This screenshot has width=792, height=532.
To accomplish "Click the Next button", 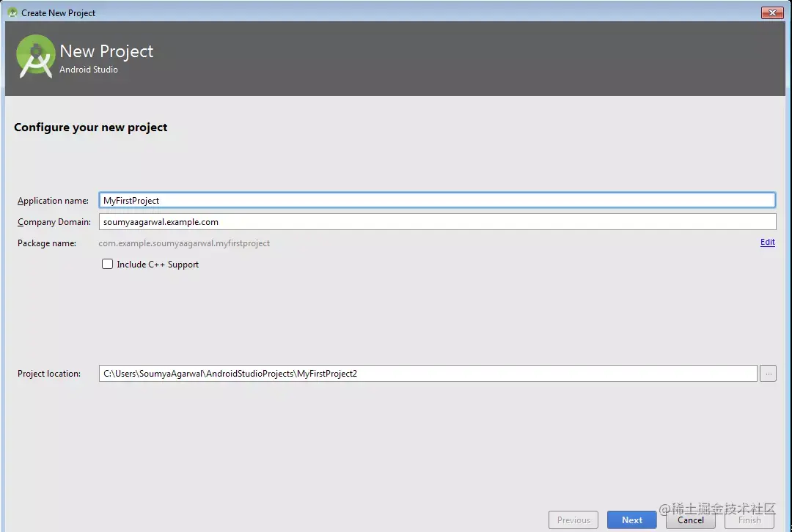I will 632,520.
